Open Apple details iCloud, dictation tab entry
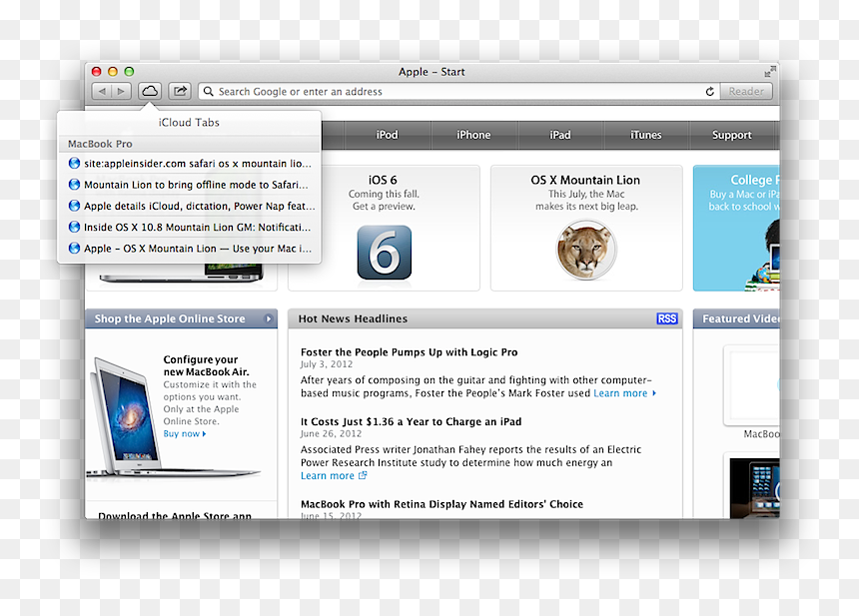The image size is (859, 616). (x=190, y=206)
